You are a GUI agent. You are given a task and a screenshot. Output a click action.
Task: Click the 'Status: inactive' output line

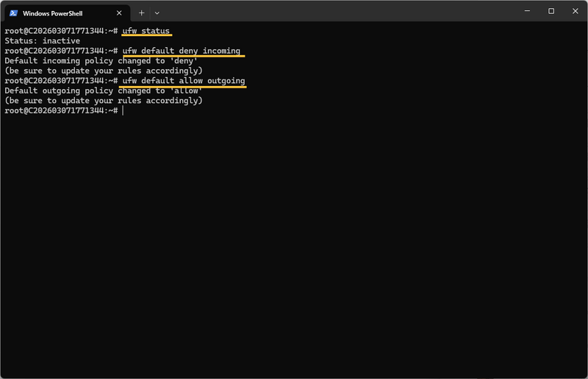pos(42,40)
